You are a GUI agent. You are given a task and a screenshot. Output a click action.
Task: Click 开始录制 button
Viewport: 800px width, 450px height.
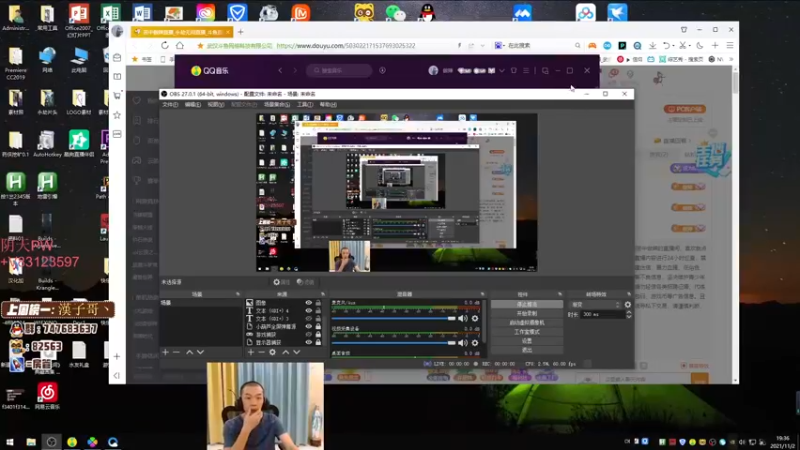[x=527, y=313]
